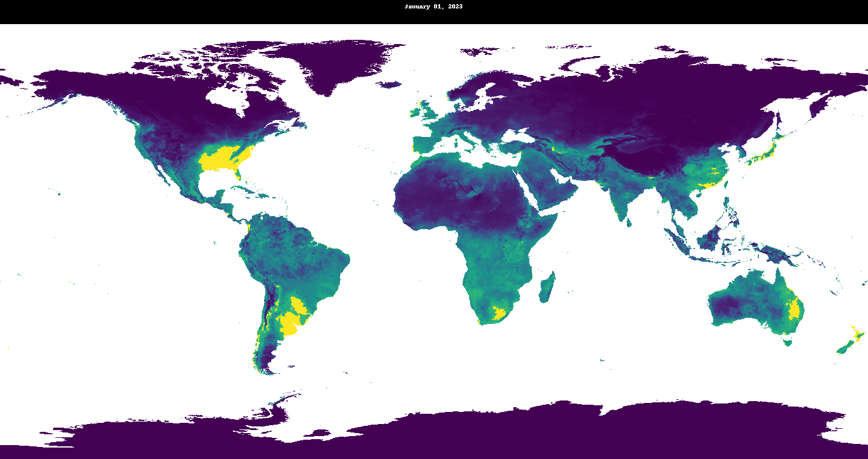Select the yellow area in eastern Australia
The height and width of the screenshot is (459, 868).
point(795,311)
